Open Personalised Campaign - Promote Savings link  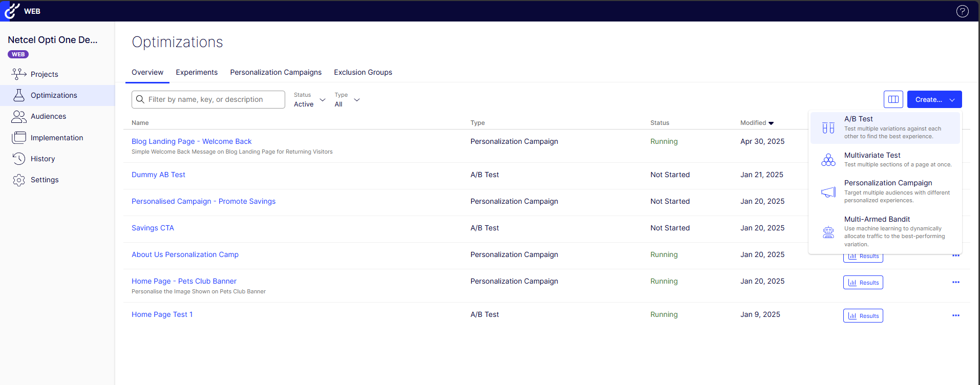click(x=203, y=201)
